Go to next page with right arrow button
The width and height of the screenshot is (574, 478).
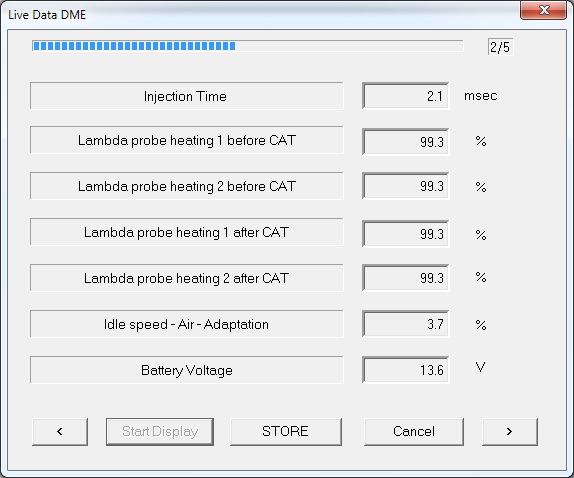tap(510, 432)
